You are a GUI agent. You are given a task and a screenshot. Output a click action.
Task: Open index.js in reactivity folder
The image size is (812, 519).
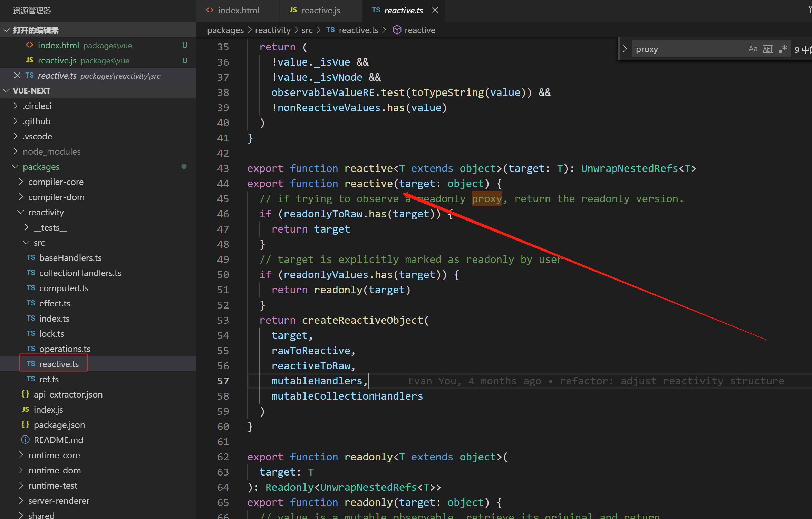point(98,410)
